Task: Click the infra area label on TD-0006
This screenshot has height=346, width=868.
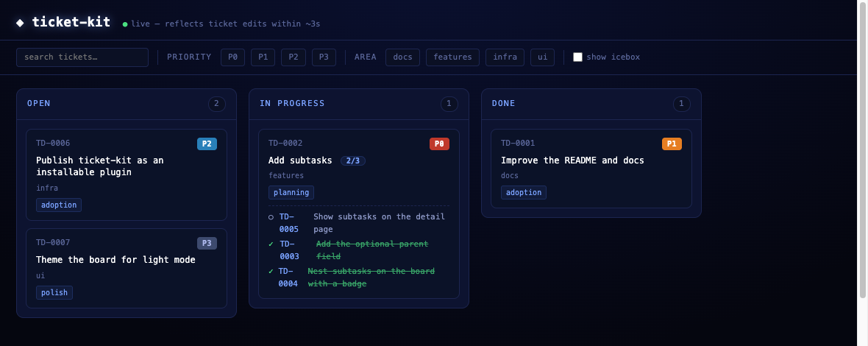Action: (47, 188)
